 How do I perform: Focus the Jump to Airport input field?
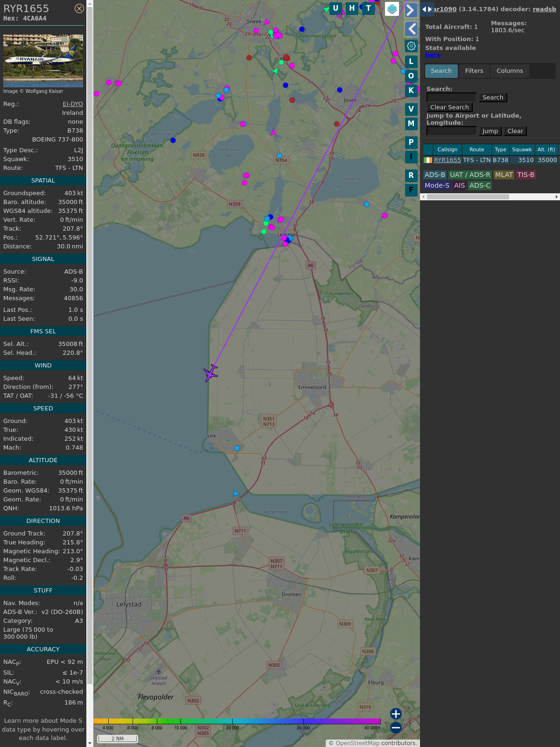pos(451,131)
